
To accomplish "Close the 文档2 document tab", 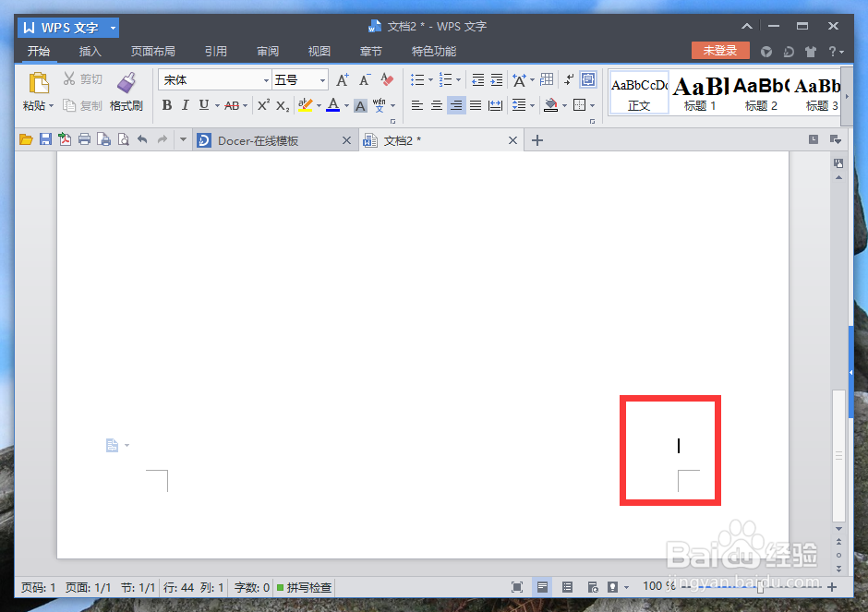I will point(513,140).
